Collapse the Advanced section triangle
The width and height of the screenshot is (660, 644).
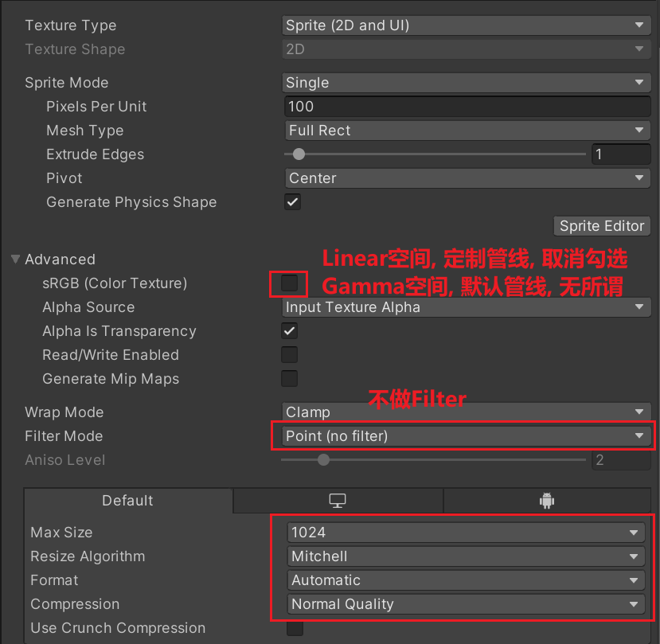coord(15,260)
